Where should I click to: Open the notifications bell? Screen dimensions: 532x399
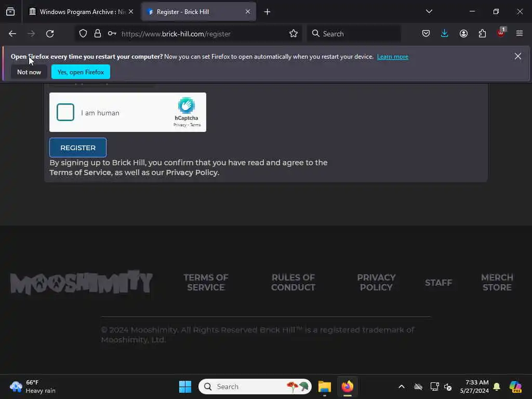tap(497, 387)
